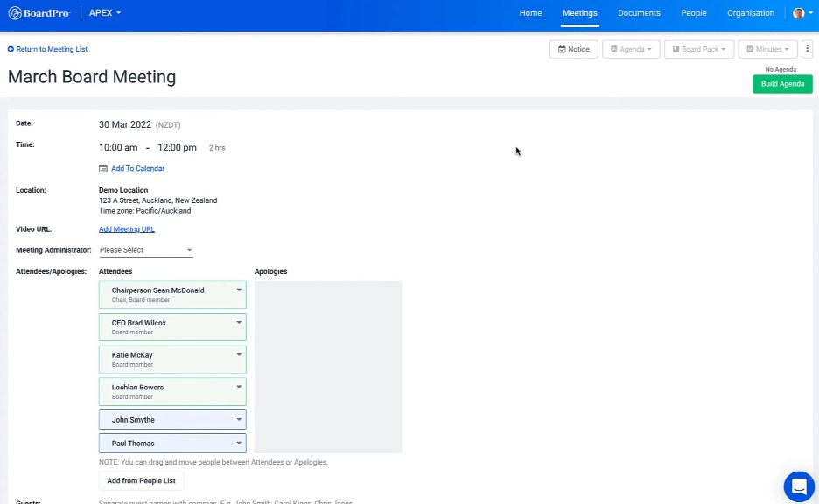
Task: Select the Katie McKay attendee name
Action: [x=132, y=355]
